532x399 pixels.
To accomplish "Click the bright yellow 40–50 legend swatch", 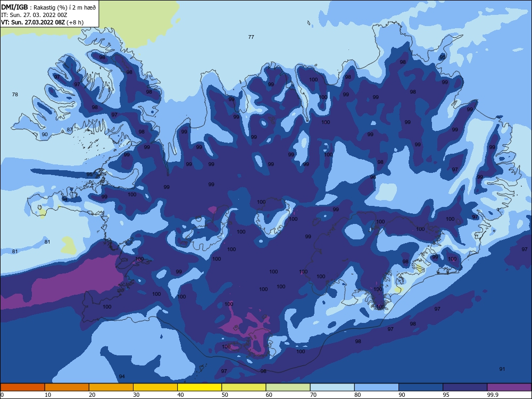I will coord(199,387).
